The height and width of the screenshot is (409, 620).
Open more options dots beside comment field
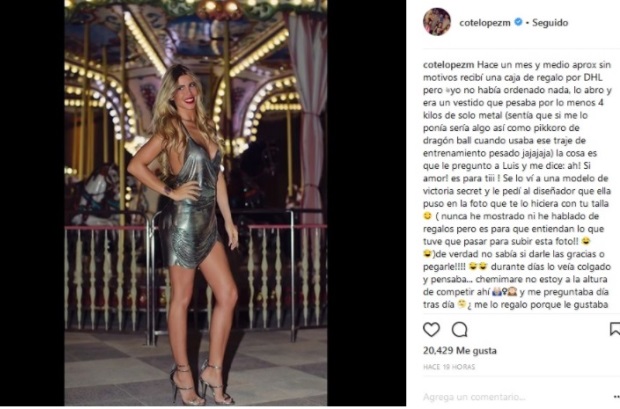click(x=616, y=397)
